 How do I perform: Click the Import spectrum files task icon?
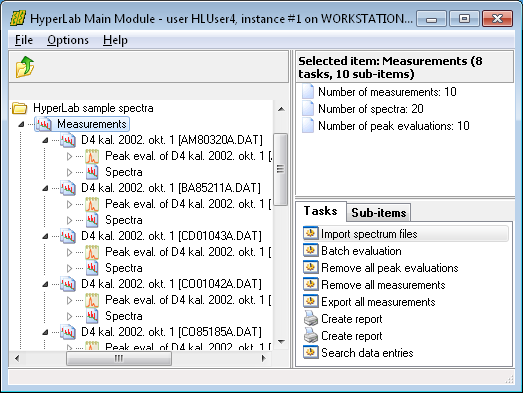tap(311, 233)
